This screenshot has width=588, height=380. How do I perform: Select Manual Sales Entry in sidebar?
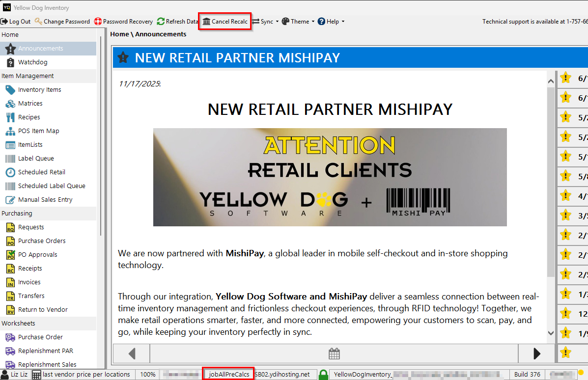pos(45,200)
